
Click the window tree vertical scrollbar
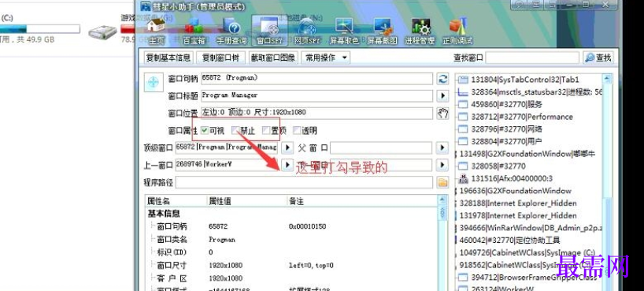607,181
